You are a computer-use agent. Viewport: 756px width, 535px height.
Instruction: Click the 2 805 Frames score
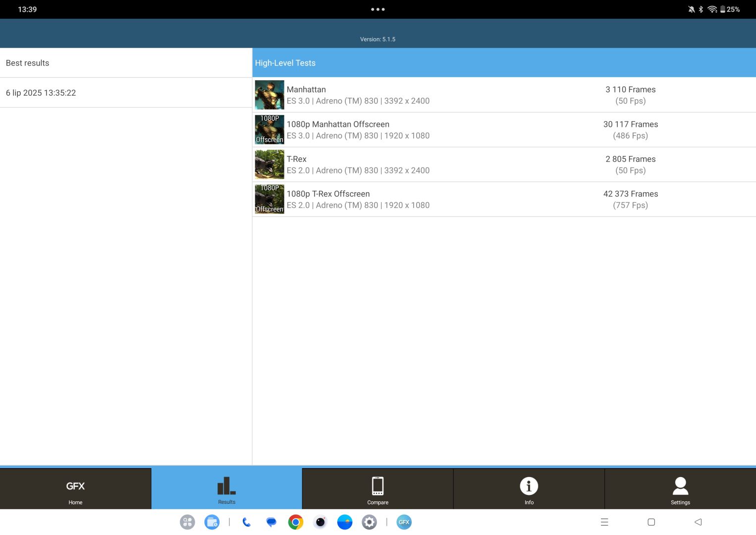click(x=630, y=159)
